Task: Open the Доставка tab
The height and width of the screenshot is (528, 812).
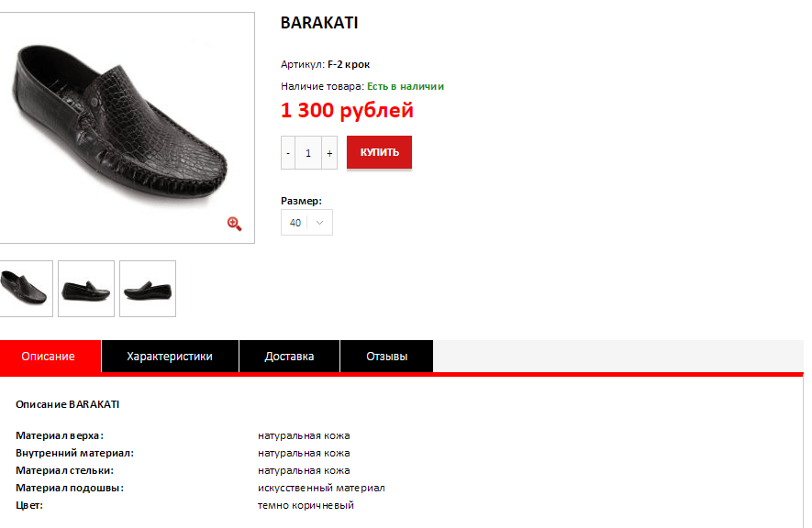Action: click(x=289, y=357)
